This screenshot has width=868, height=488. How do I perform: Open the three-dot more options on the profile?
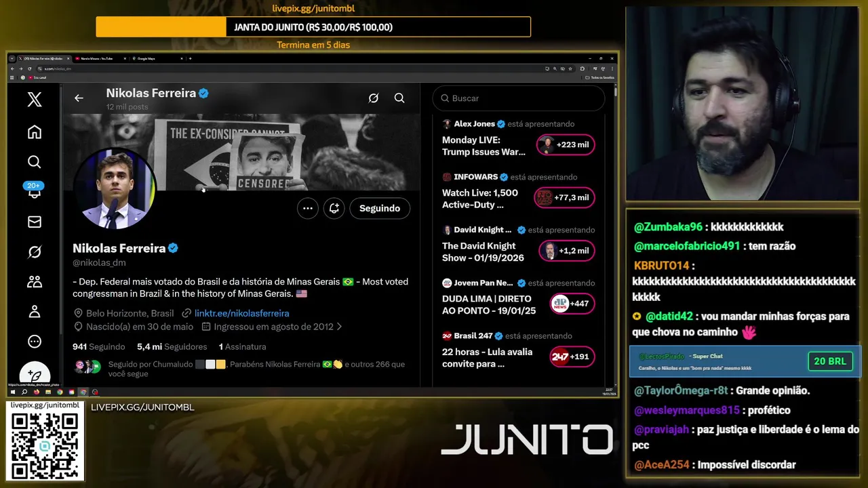click(x=308, y=208)
